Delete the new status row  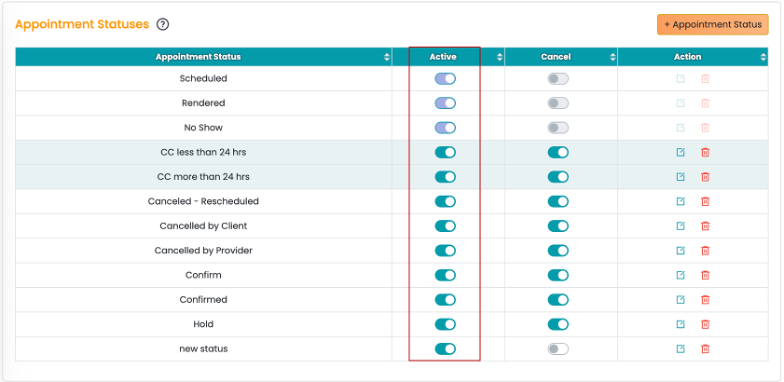(705, 348)
